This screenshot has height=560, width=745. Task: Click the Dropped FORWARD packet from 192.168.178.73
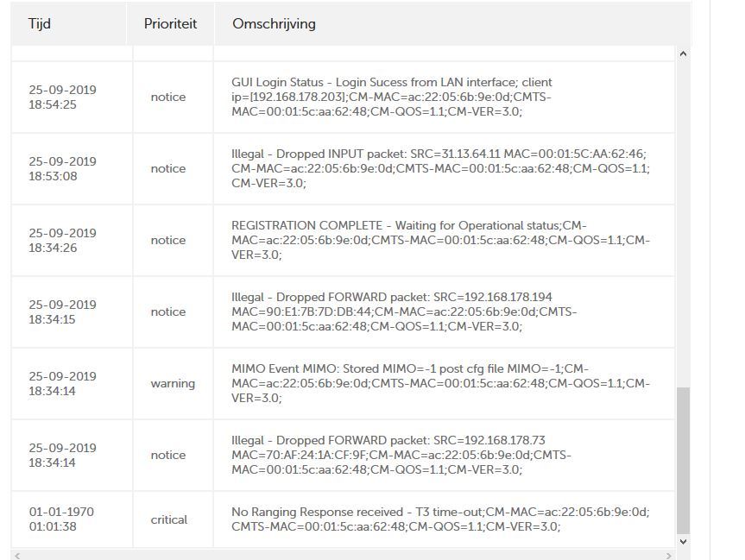(401, 455)
